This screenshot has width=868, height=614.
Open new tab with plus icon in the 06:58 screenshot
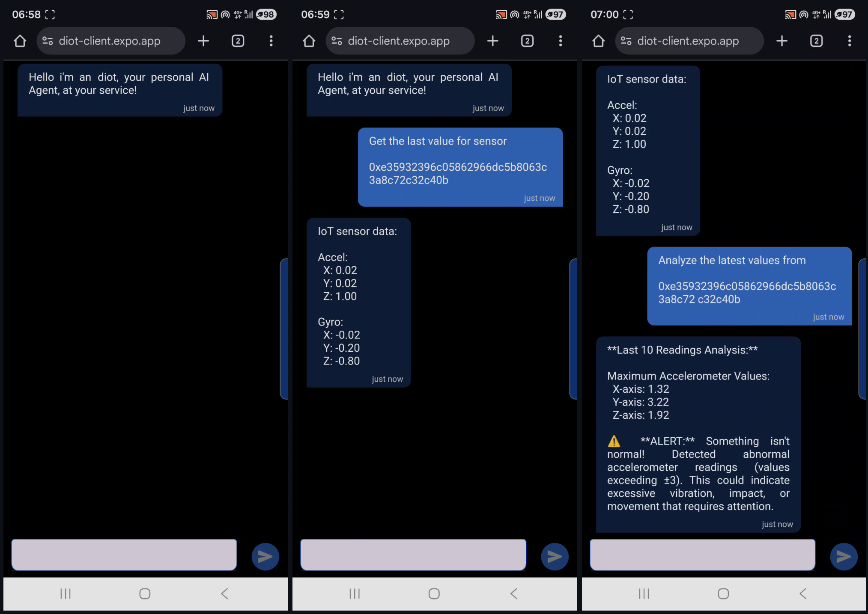pyautogui.click(x=203, y=41)
